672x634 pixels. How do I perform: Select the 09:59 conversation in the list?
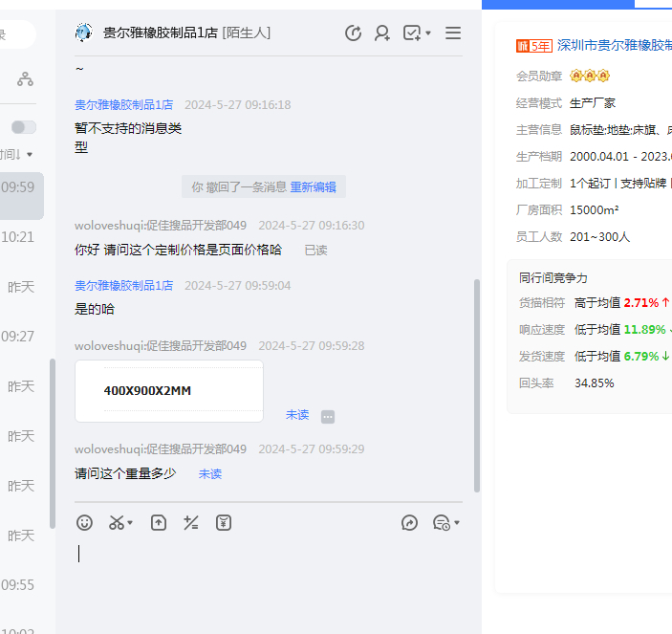tap(21, 187)
